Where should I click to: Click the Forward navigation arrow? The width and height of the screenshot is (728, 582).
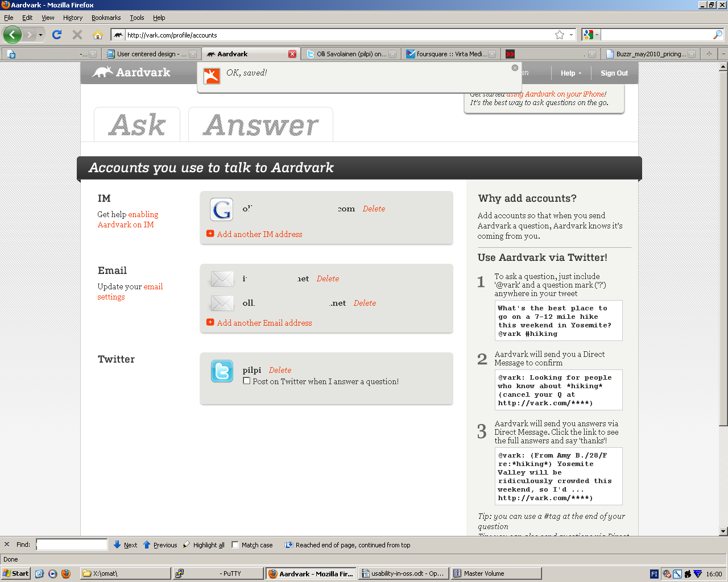click(30, 35)
